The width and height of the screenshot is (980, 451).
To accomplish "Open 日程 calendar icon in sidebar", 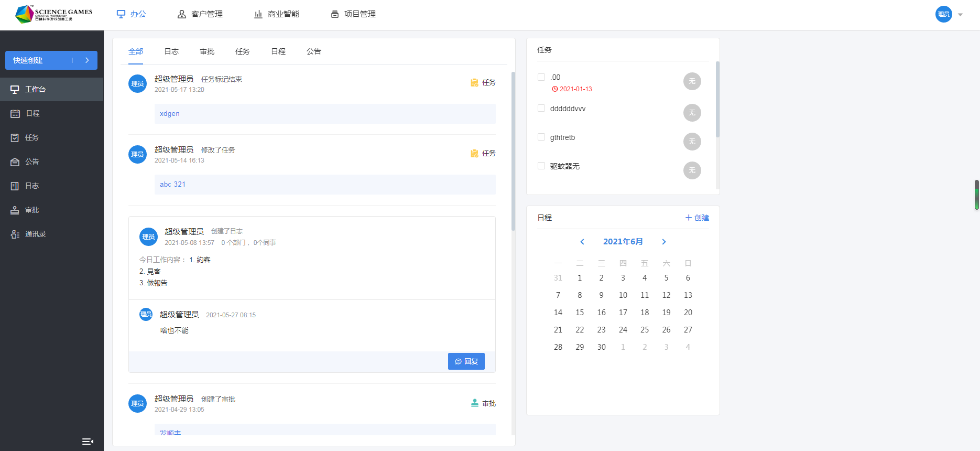I will click(15, 114).
